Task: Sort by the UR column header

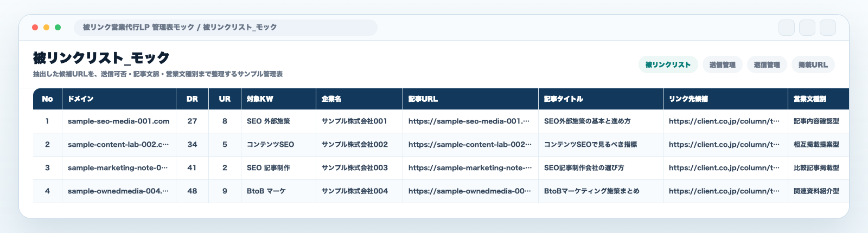Action: point(225,99)
